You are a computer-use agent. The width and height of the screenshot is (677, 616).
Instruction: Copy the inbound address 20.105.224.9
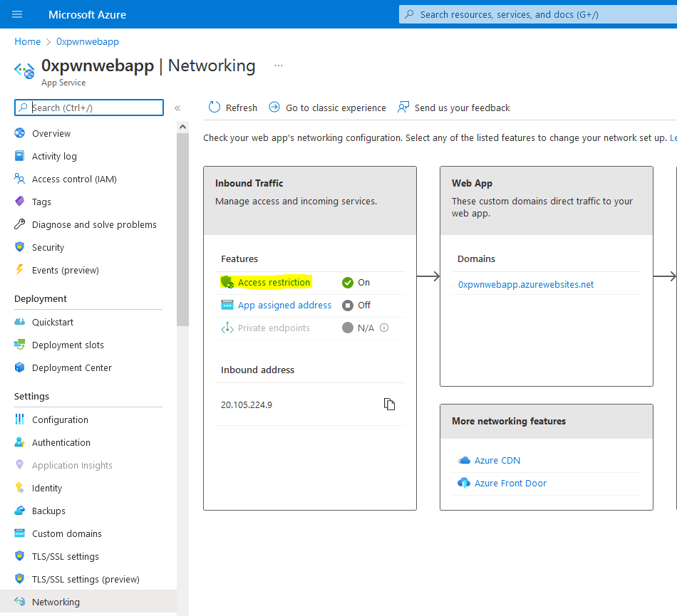tap(389, 404)
